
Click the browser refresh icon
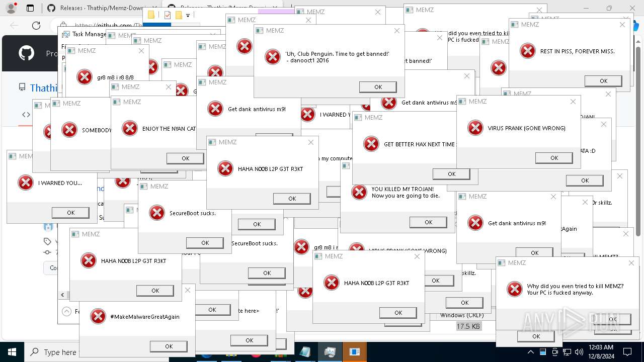click(x=36, y=26)
